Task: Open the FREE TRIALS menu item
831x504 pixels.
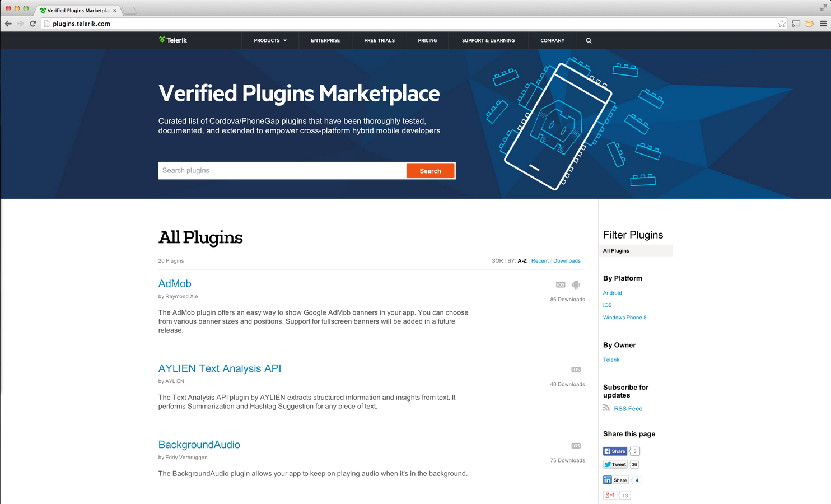Action: coord(379,40)
